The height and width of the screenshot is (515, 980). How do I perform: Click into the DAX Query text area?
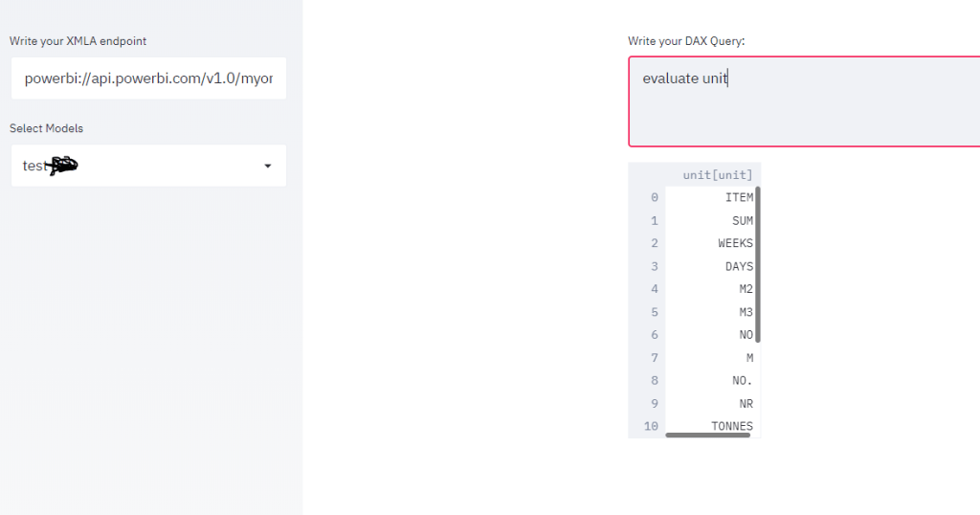tap(804, 101)
